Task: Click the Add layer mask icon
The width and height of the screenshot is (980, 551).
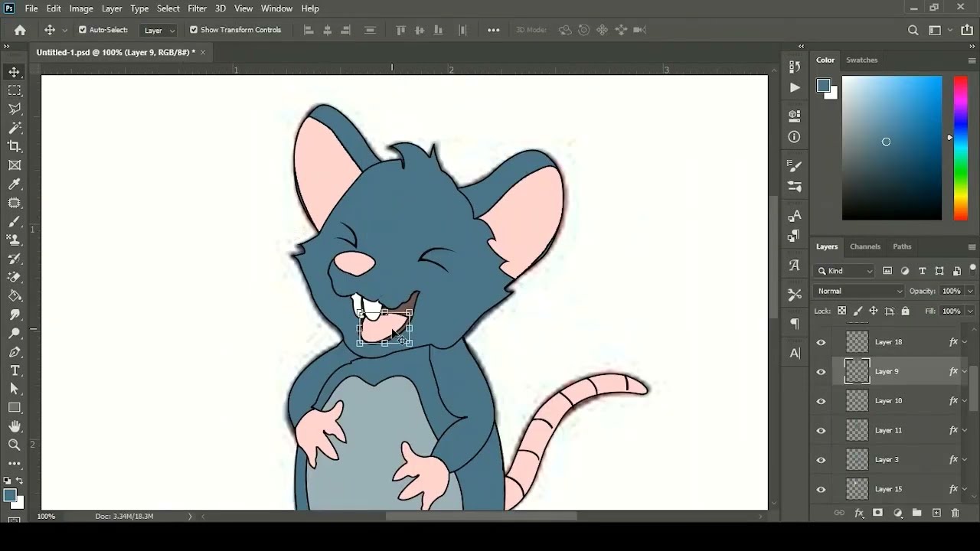Action: coord(878,513)
